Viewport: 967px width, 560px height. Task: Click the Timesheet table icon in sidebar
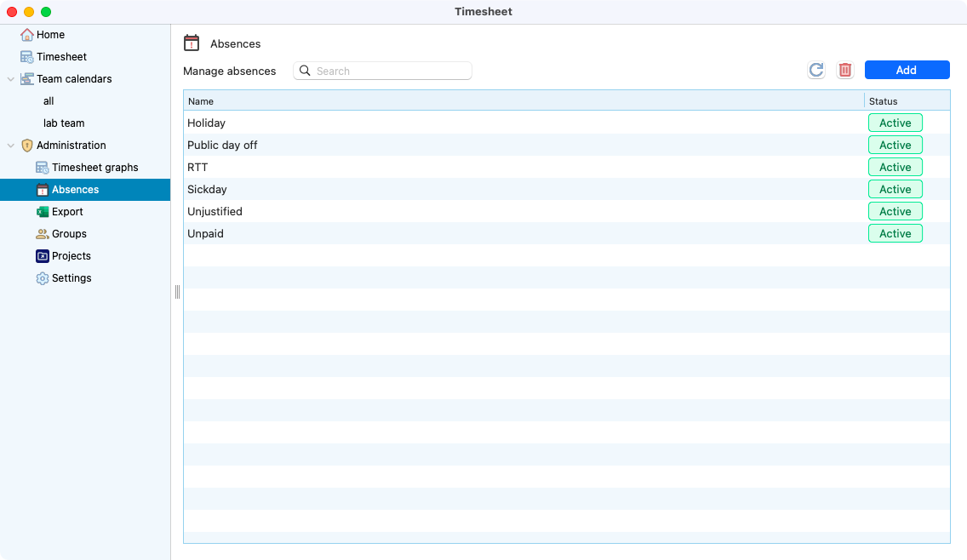pos(26,57)
